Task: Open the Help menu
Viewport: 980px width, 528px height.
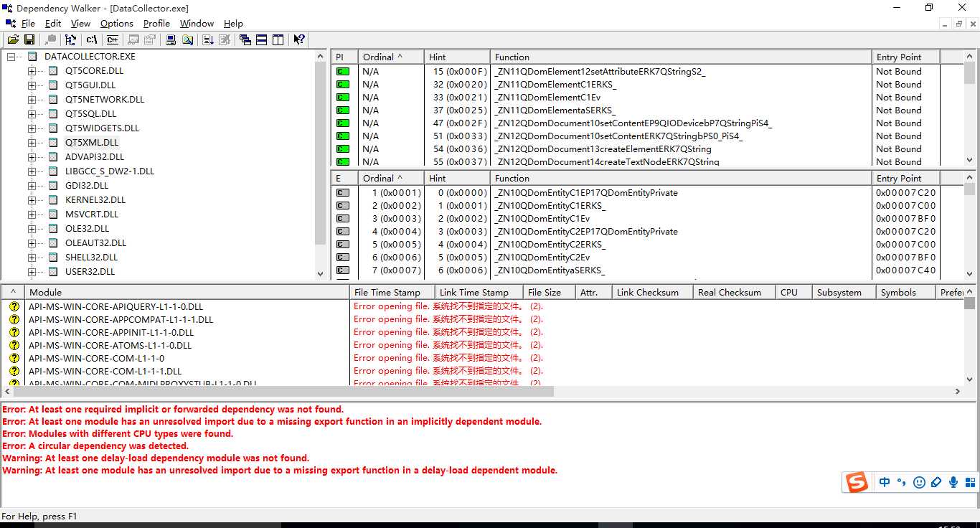Action: 233,24
